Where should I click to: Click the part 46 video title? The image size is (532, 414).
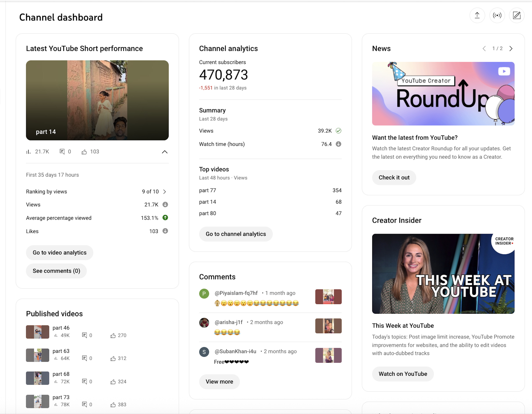(x=61, y=328)
